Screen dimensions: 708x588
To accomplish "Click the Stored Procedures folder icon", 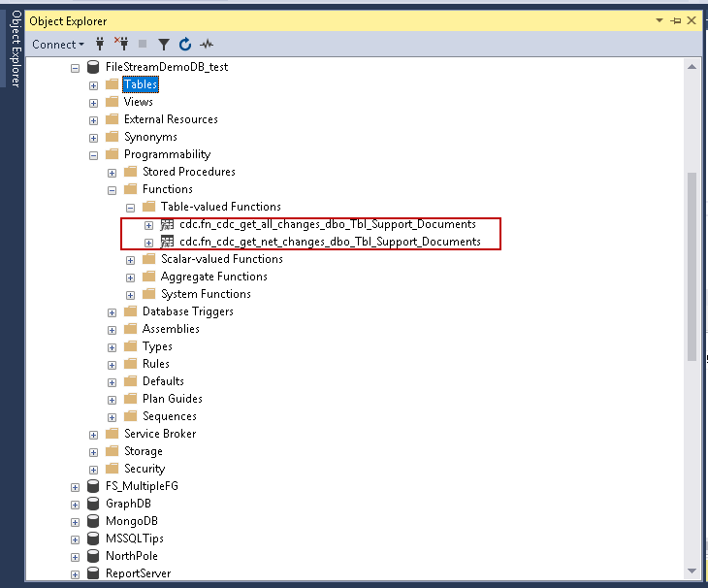I will 131,171.
